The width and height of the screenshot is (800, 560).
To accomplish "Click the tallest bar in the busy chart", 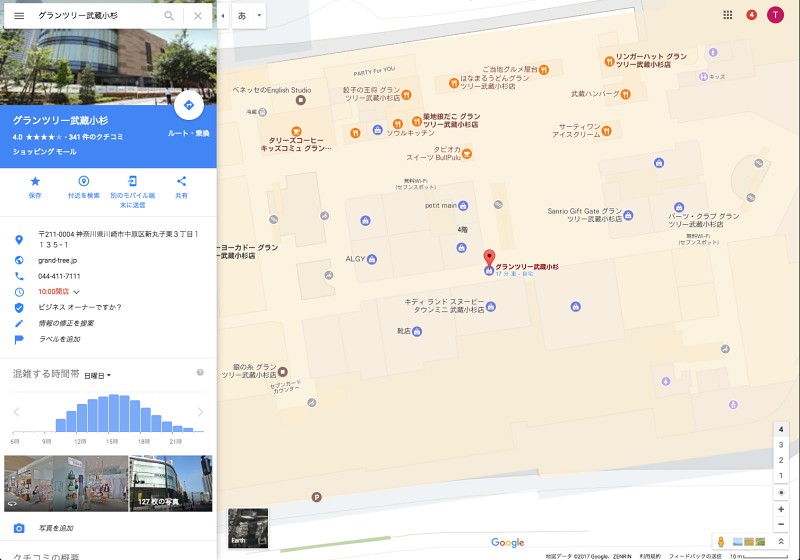I will pos(114,413).
